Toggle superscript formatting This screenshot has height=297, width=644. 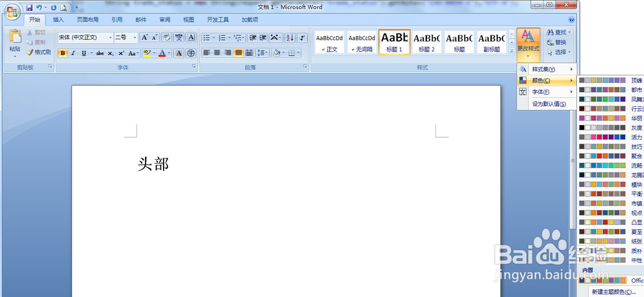click(x=121, y=53)
